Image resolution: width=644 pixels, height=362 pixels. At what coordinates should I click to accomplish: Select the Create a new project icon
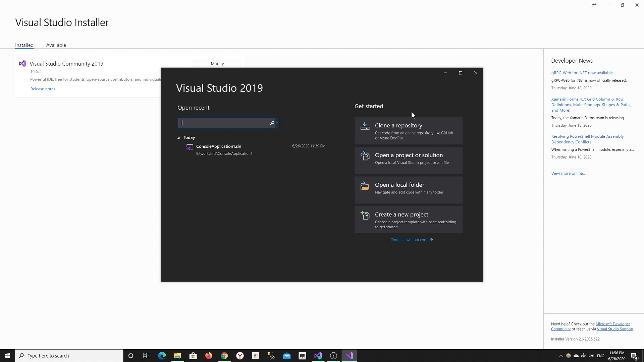coord(365,215)
